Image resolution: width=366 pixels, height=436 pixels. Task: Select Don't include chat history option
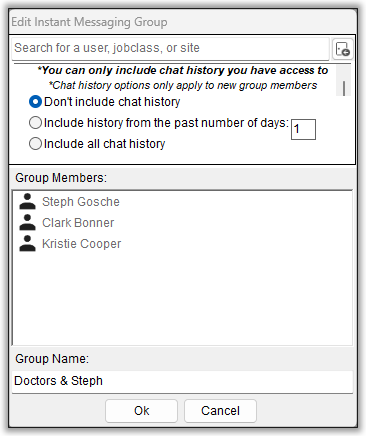[x=35, y=102]
